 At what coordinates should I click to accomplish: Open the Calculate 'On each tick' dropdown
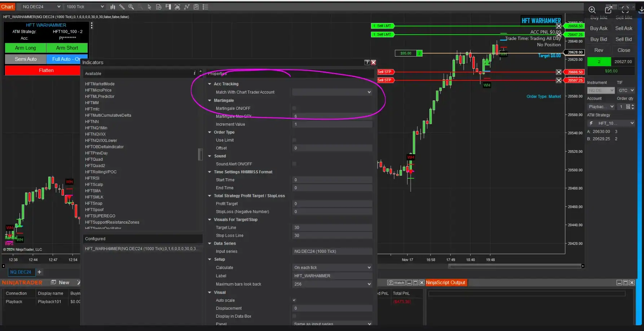332,268
